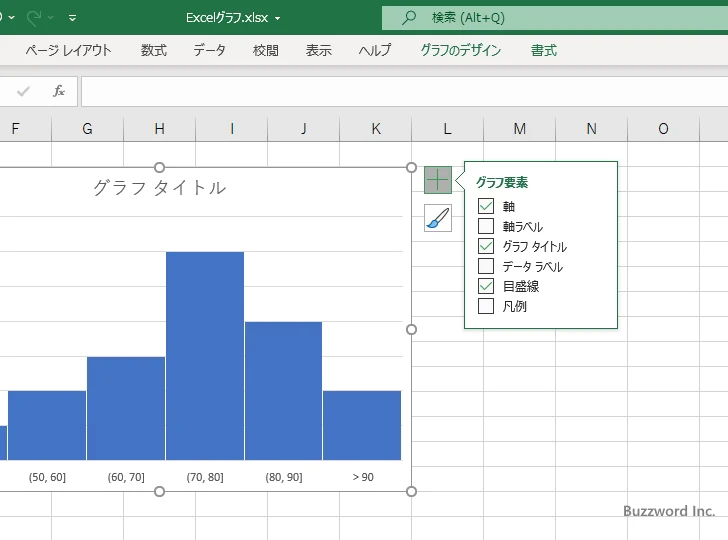Select column I header
This screenshot has height=540, width=728.
pos(231,129)
